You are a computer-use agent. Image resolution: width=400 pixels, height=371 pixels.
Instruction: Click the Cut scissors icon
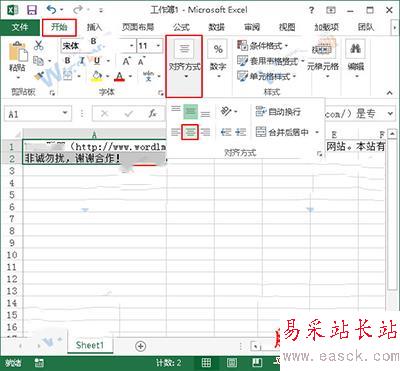click(39, 45)
